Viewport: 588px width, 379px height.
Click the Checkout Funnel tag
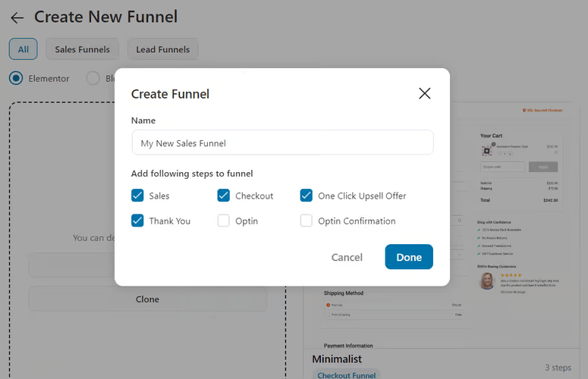click(x=346, y=374)
